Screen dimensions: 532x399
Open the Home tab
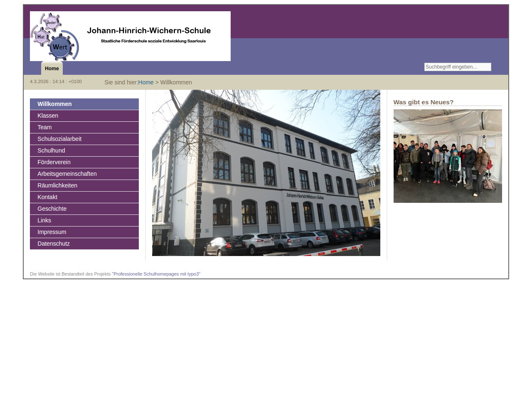pos(52,69)
